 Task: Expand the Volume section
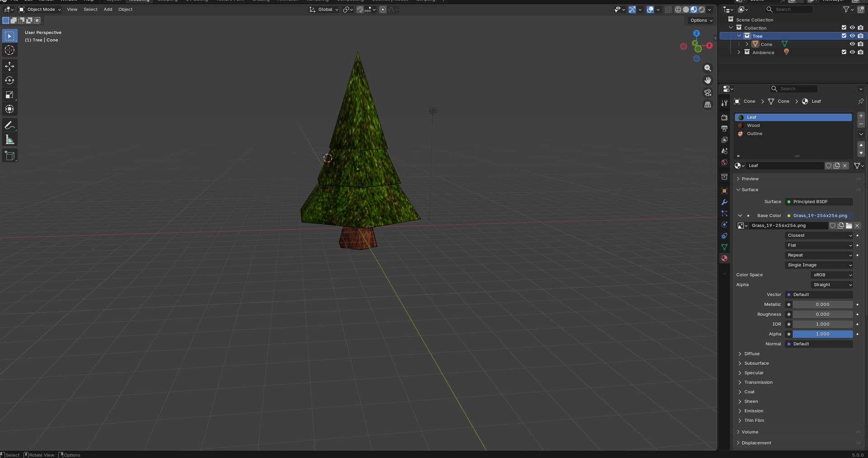(750, 432)
